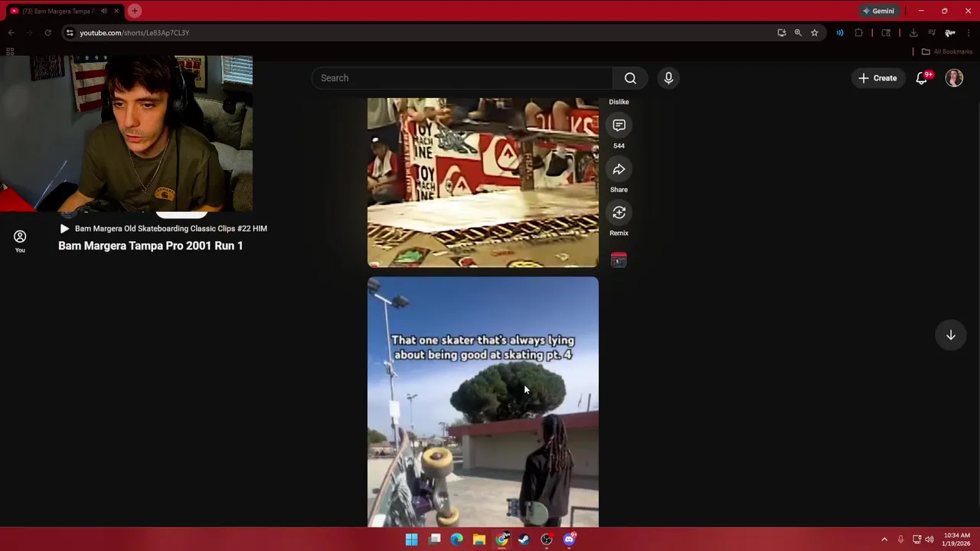Open Chrome three-dot menu
Viewport: 980px width, 551px height.
click(x=969, y=33)
